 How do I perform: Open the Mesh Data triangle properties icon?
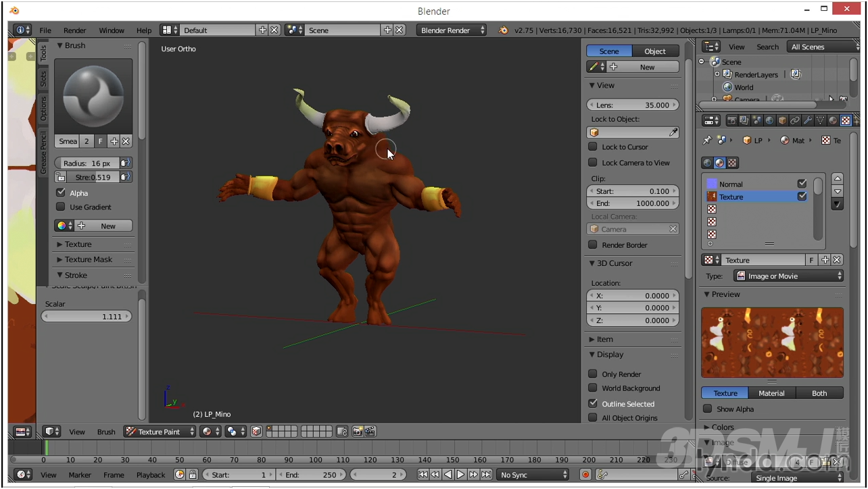pyautogui.click(x=821, y=121)
